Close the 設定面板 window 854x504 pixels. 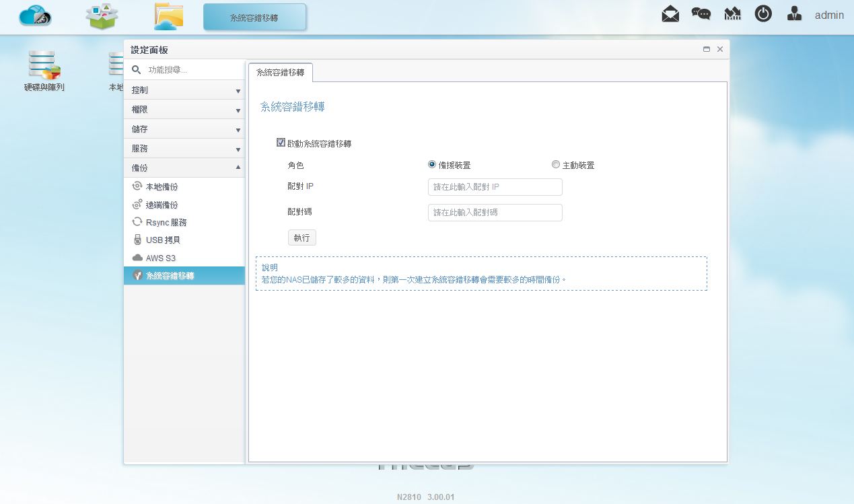[x=720, y=49]
